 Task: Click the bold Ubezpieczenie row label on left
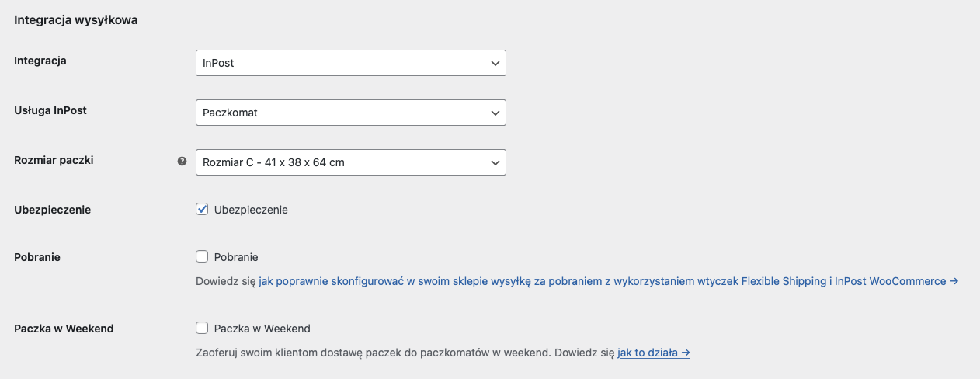52,210
